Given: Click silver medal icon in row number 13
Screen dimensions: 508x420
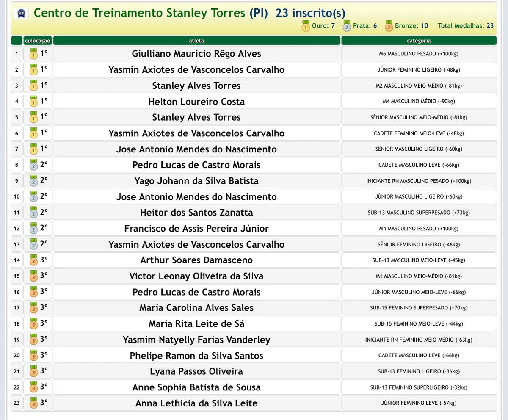Looking at the screenshot, I should click(x=33, y=245).
